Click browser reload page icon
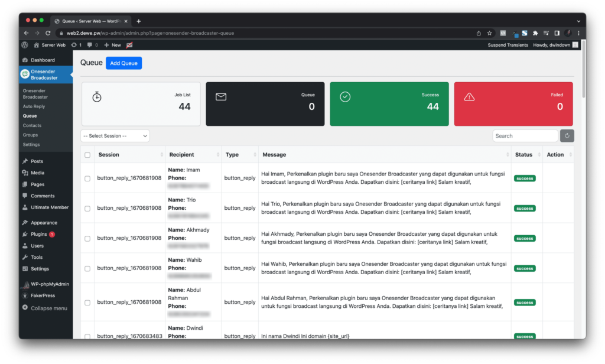This screenshot has height=364, width=605. (48, 33)
